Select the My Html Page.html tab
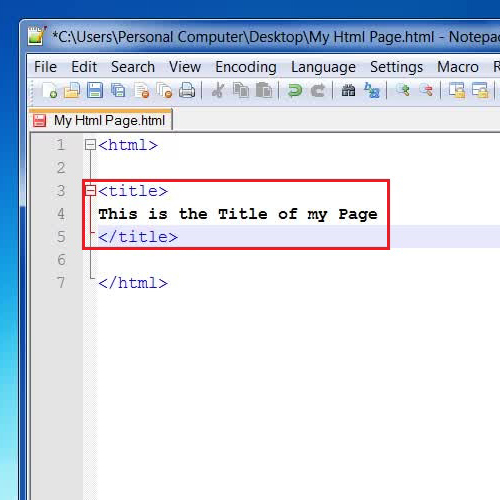Viewport: 500px width, 500px height. (101, 120)
